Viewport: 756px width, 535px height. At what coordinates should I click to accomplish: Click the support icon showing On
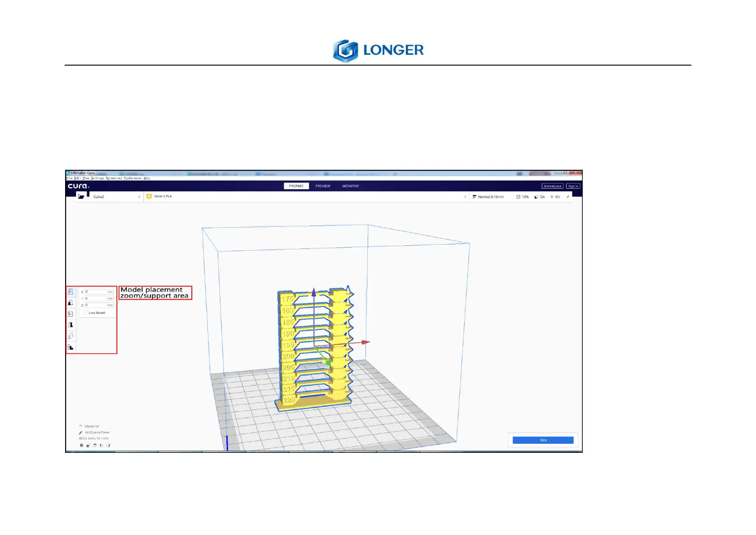click(536, 197)
